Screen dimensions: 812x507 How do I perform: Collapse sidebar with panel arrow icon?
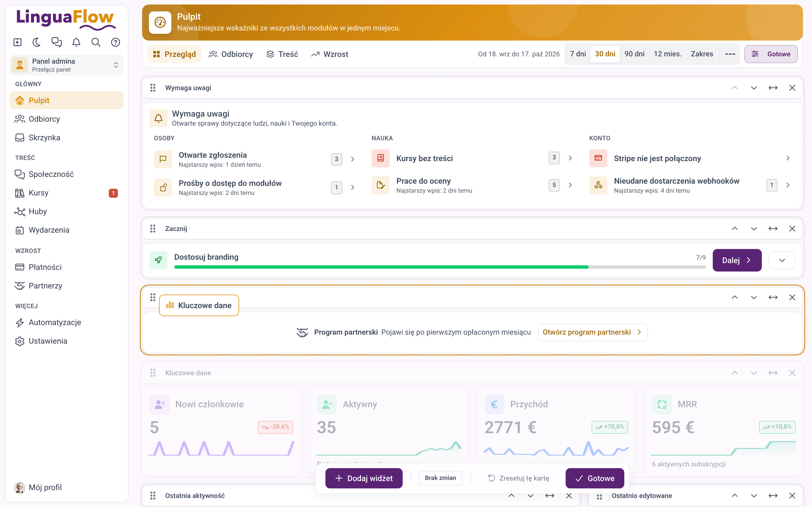pyautogui.click(x=17, y=42)
